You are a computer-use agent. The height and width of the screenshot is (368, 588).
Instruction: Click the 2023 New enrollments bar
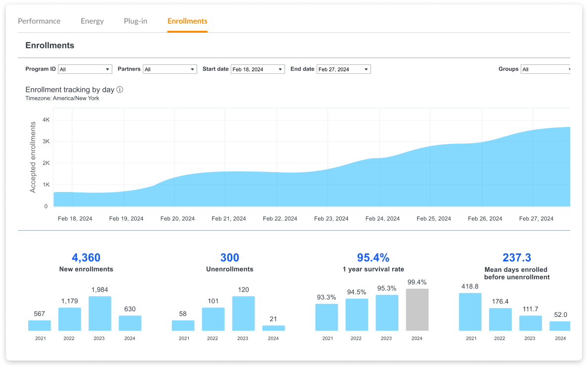[100, 313]
